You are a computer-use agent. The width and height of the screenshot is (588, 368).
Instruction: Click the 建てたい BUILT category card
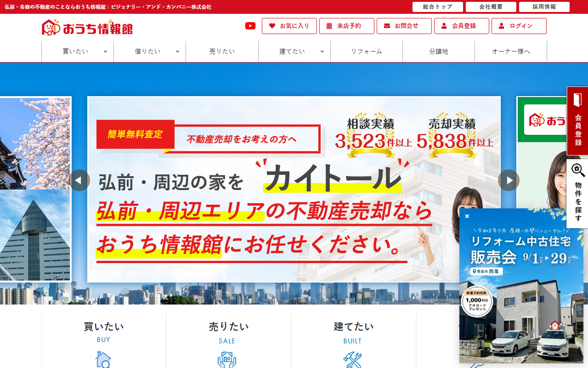tap(354, 341)
